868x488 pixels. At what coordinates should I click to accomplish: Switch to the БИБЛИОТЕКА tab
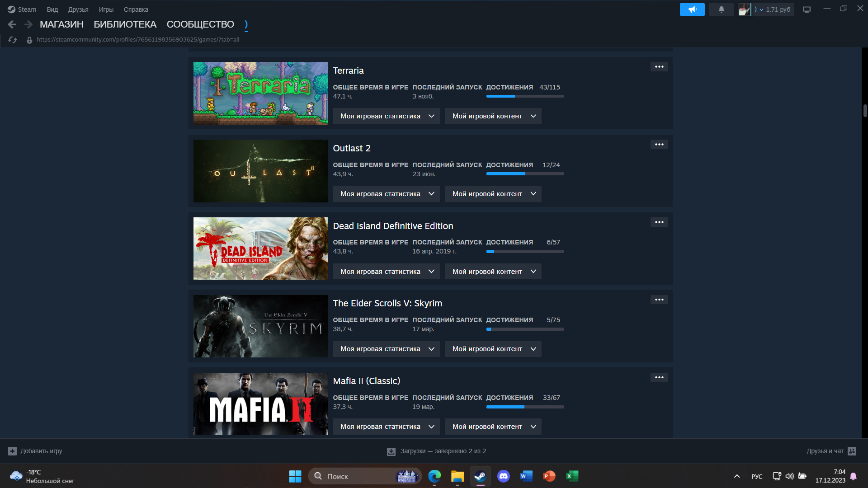pyautogui.click(x=125, y=24)
